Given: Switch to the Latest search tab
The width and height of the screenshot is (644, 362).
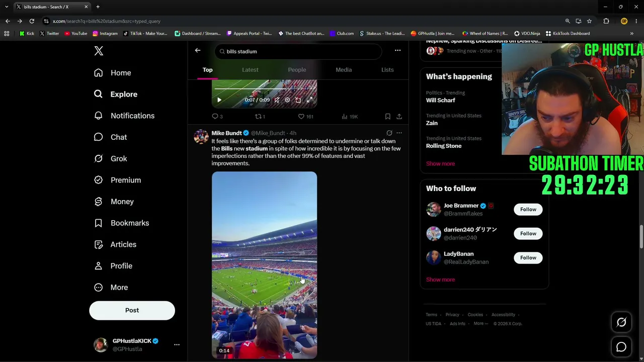Looking at the screenshot, I should [250, 70].
